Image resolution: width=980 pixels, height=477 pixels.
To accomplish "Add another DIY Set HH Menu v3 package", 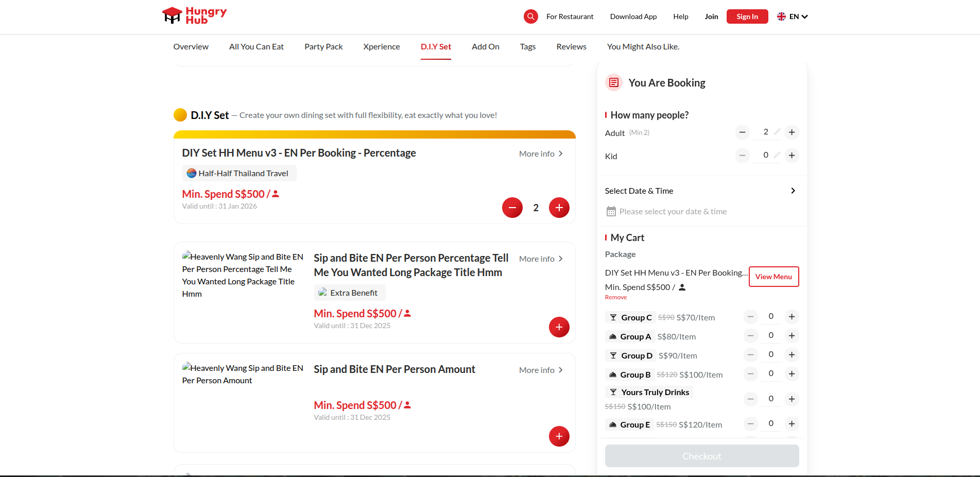I will [559, 208].
